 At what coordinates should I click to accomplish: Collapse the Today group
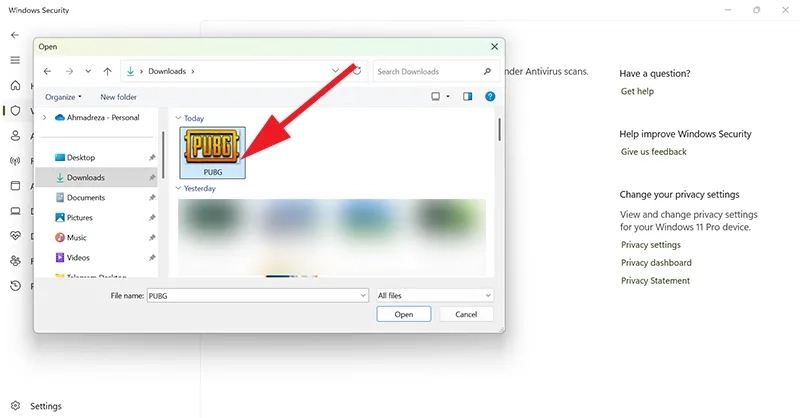(179, 118)
